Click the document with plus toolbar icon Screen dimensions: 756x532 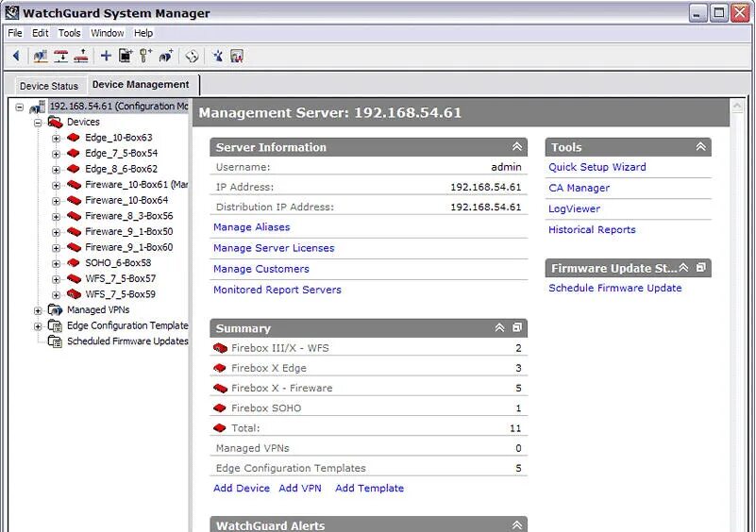126,56
